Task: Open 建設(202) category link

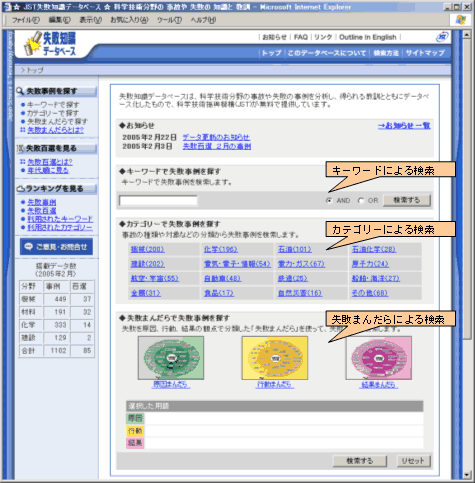Action: pyautogui.click(x=147, y=264)
